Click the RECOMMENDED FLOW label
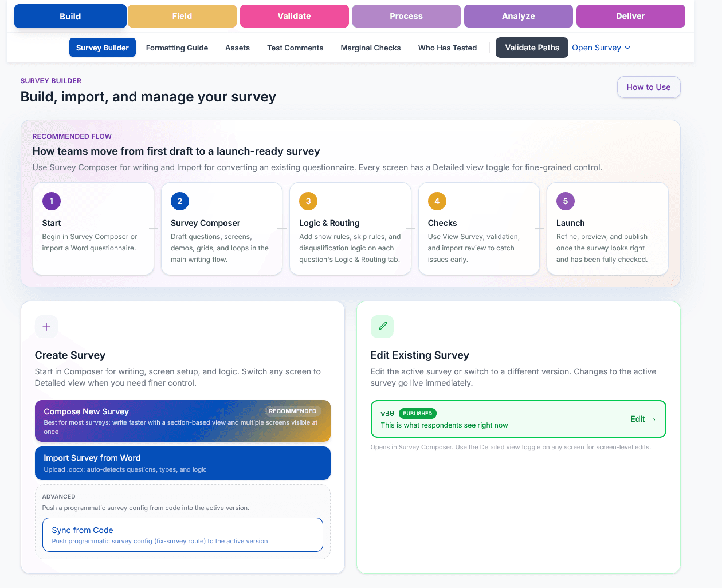 point(72,136)
